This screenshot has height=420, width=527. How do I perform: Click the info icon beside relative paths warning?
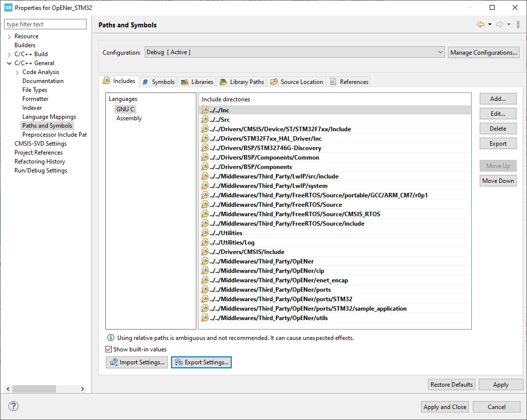110,337
